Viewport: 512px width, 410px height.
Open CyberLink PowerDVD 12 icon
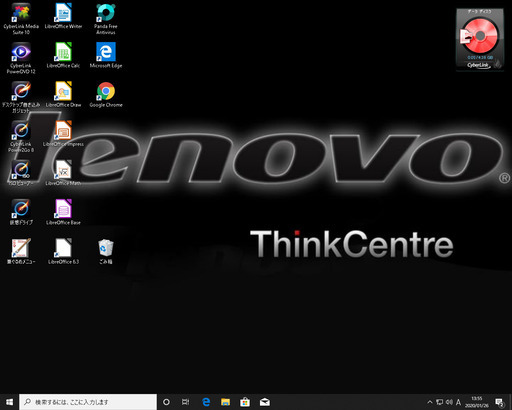coord(21,58)
